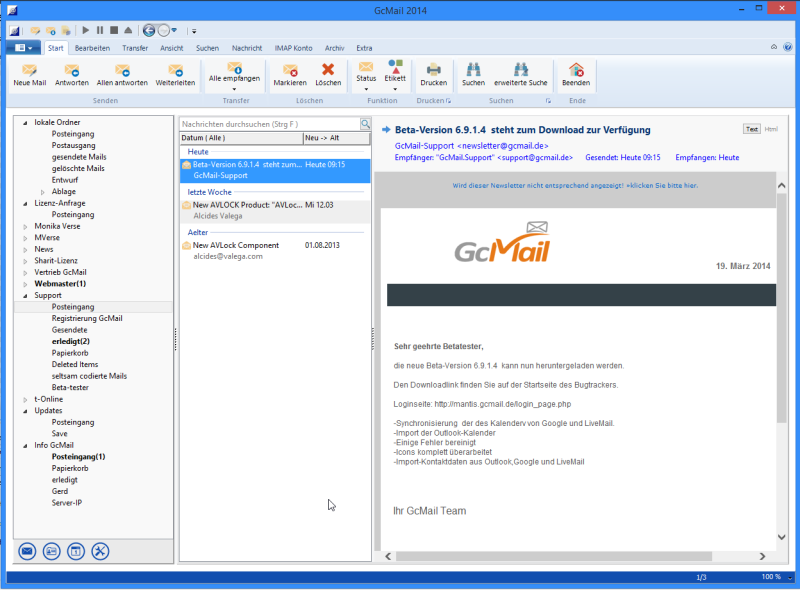Image resolution: width=800 pixels, height=590 pixels.
Task: Collapse the Support account tree
Action: pos(25,296)
